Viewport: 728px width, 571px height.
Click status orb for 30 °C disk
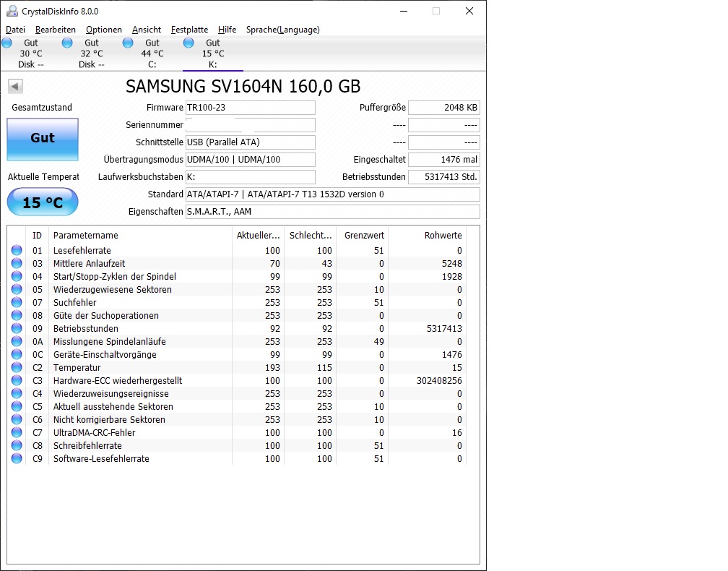[x=7, y=43]
